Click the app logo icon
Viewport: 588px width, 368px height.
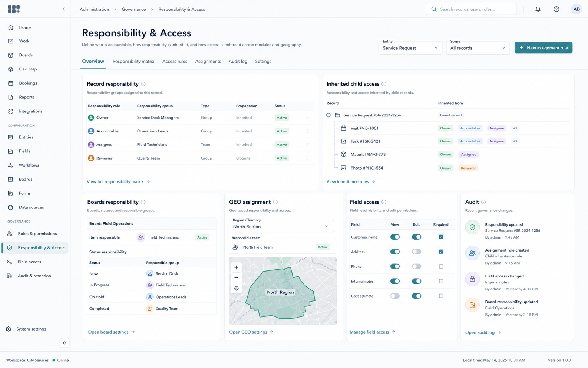(14, 9)
